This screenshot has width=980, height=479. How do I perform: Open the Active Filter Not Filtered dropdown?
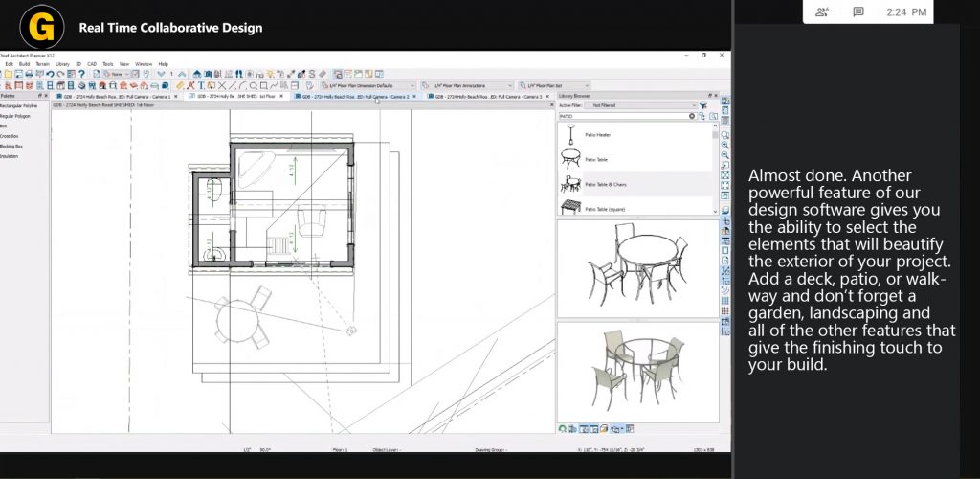640,105
